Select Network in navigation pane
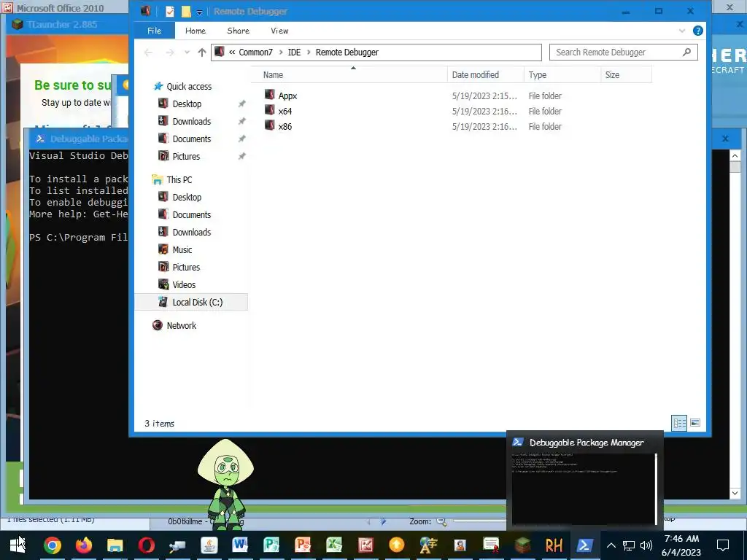This screenshot has height=560, width=747. point(181,326)
